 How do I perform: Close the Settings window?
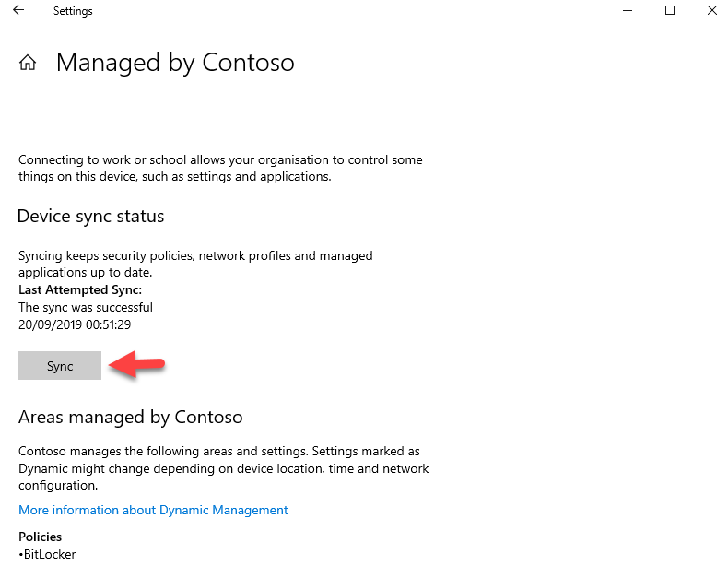(712, 10)
